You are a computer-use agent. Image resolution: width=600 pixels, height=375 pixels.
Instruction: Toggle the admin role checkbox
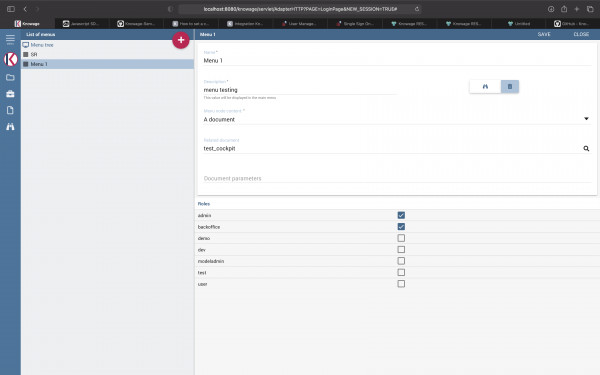[x=401, y=215]
